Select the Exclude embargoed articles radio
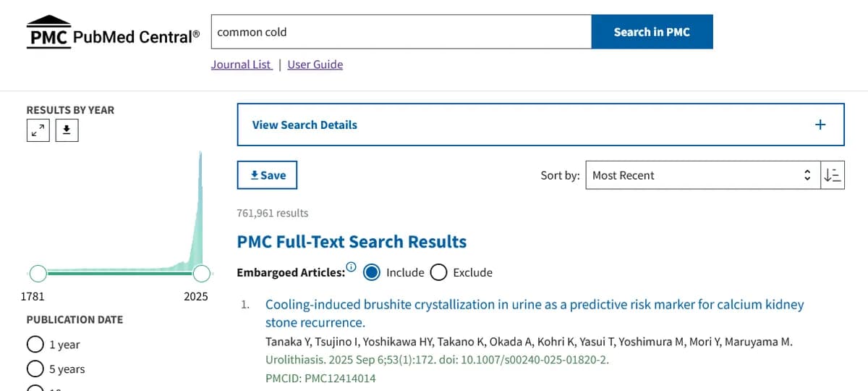The image size is (868, 391). [438, 272]
